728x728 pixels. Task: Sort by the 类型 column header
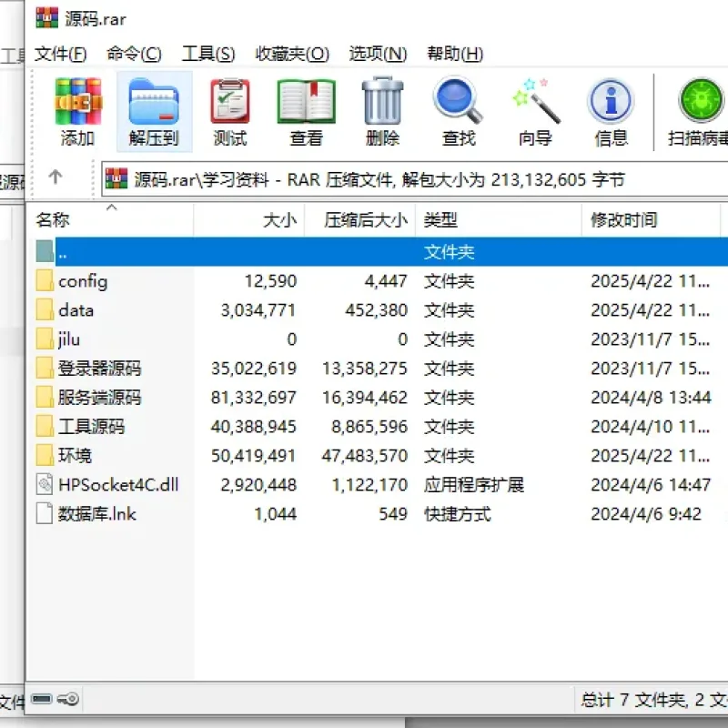coord(499,219)
